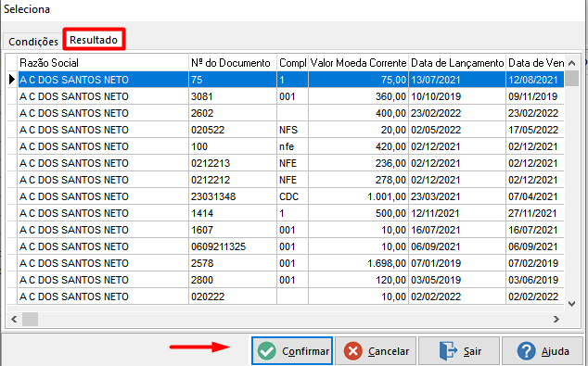Click document number 1414
Image resolution: width=588 pixels, height=366 pixels.
(x=233, y=213)
